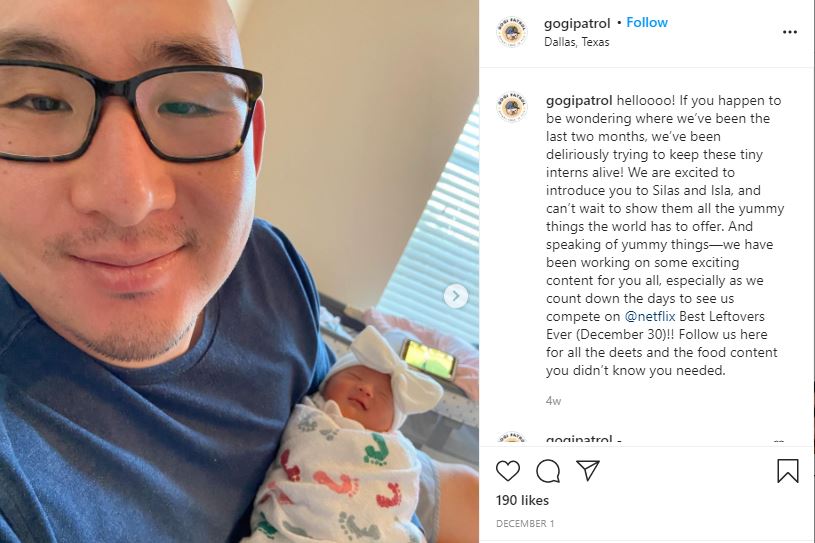
Task: Open the gogipatrol profile picture in the header
Action: point(512,32)
